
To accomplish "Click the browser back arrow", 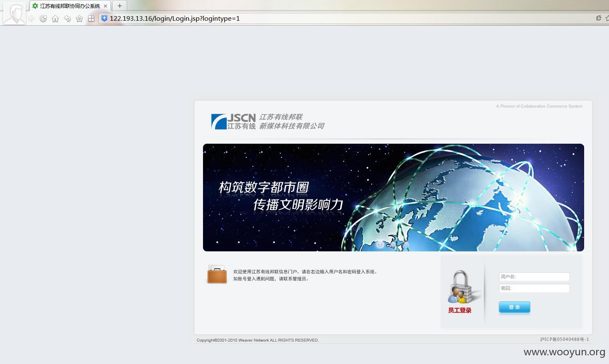I will (31, 19).
